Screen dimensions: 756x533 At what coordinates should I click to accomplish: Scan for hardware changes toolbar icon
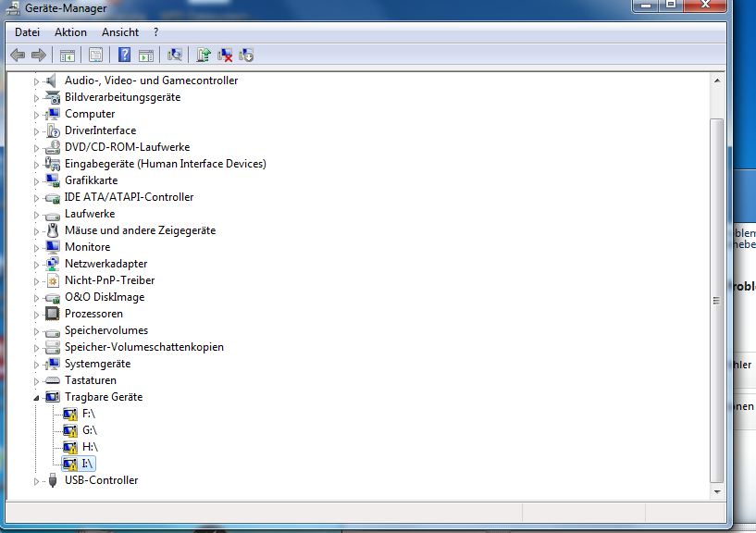click(175, 55)
